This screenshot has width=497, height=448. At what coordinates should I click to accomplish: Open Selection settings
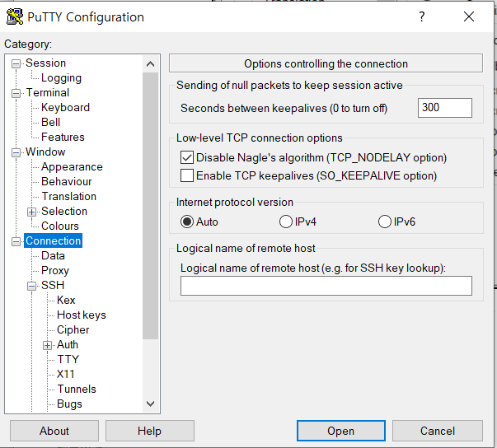[x=64, y=211]
